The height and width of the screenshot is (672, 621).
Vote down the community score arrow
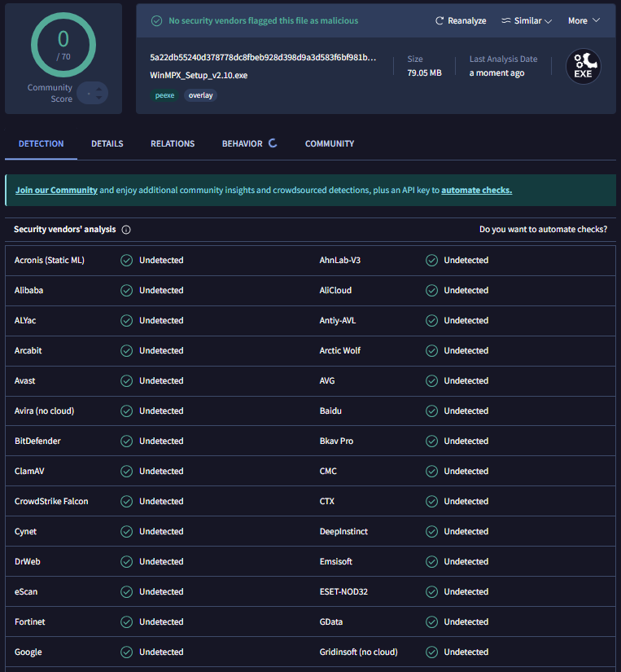point(99,98)
